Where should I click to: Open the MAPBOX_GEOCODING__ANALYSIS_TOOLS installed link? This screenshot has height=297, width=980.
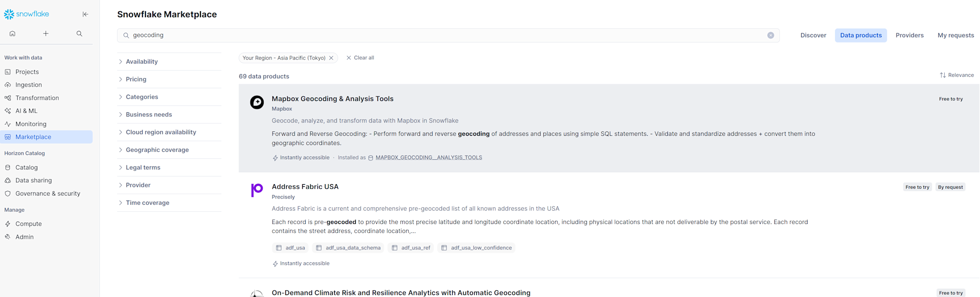click(x=428, y=158)
